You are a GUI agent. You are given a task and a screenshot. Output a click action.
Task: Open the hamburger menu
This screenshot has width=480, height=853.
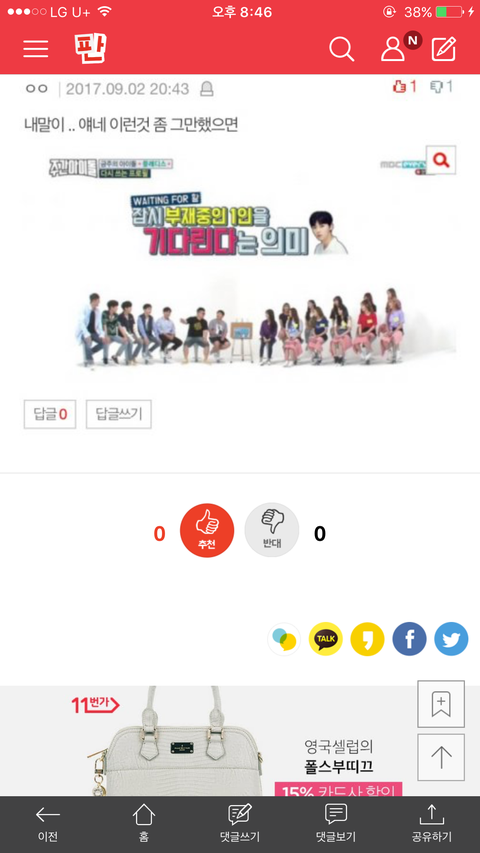36,49
